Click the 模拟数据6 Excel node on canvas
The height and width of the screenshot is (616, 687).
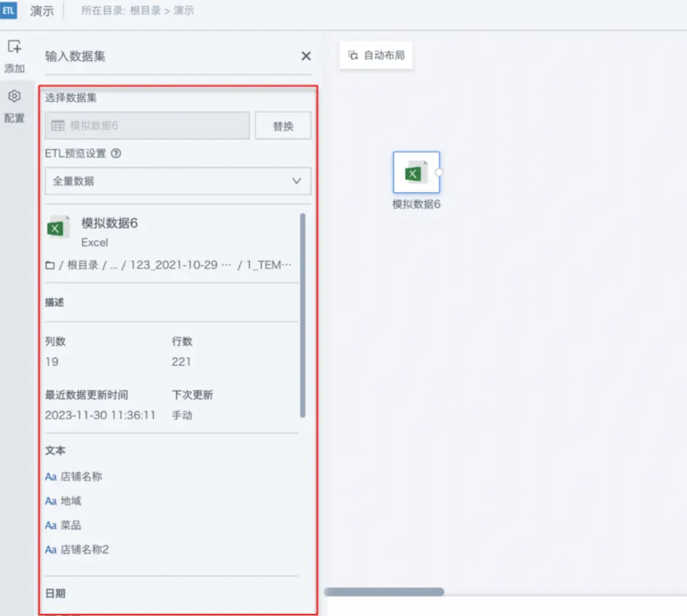[416, 173]
